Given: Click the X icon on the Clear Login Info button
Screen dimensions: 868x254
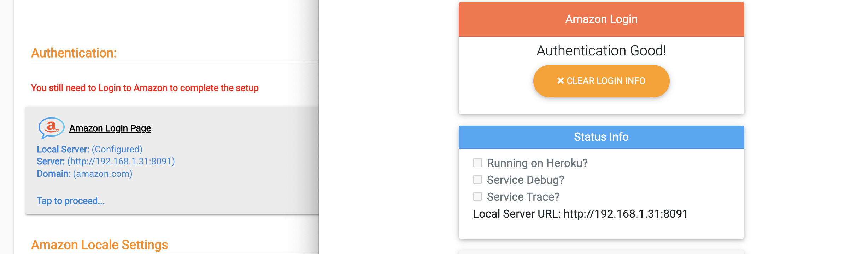Looking at the screenshot, I should tap(561, 81).
